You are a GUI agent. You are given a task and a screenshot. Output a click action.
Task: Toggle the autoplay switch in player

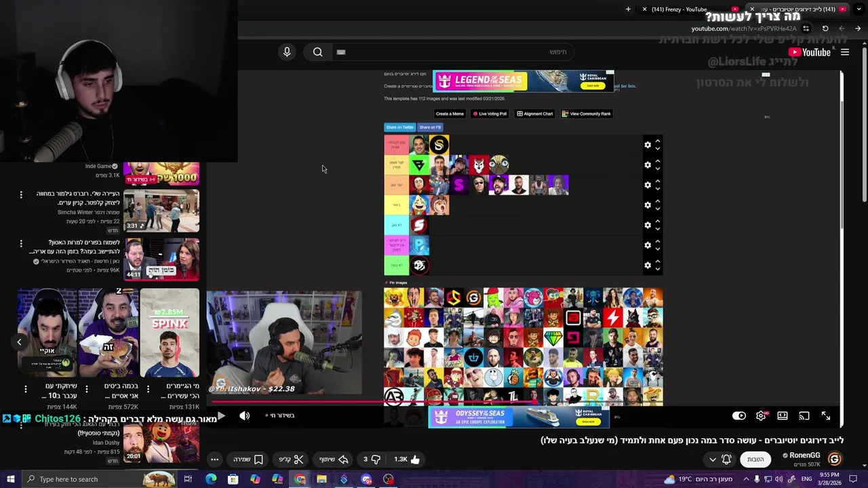click(739, 415)
